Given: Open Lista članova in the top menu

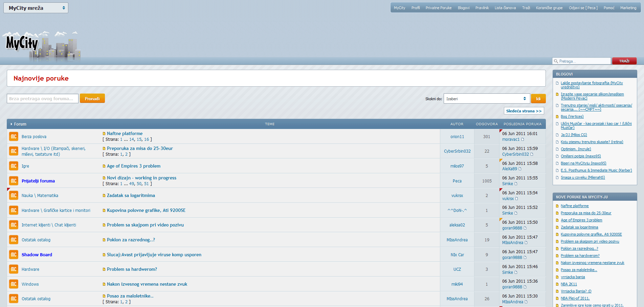Looking at the screenshot, I should [x=505, y=8].
